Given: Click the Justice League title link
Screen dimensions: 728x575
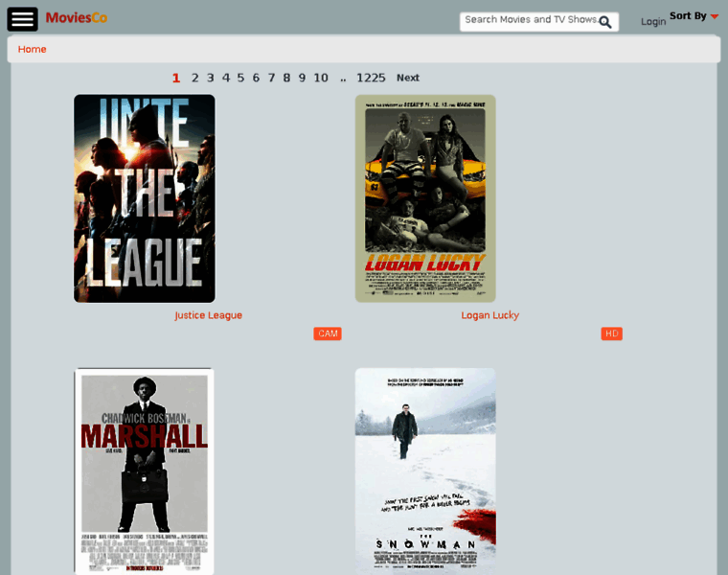Looking at the screenshot, I should [x=209, y=315].
